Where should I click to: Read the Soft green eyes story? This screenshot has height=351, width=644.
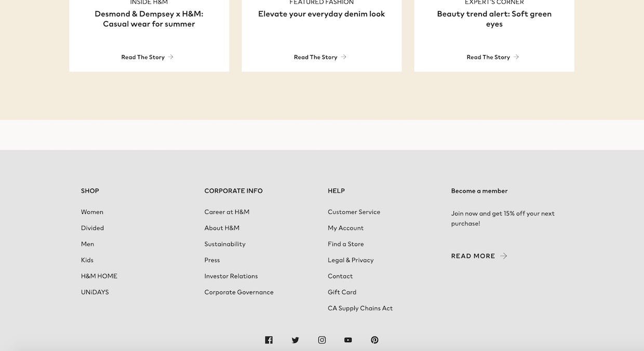tap(493, 57)
